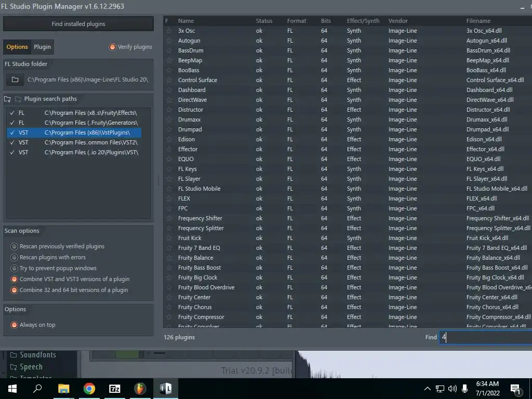Open Windows search magnifier
532x399 pixels.
coord(37,389)
